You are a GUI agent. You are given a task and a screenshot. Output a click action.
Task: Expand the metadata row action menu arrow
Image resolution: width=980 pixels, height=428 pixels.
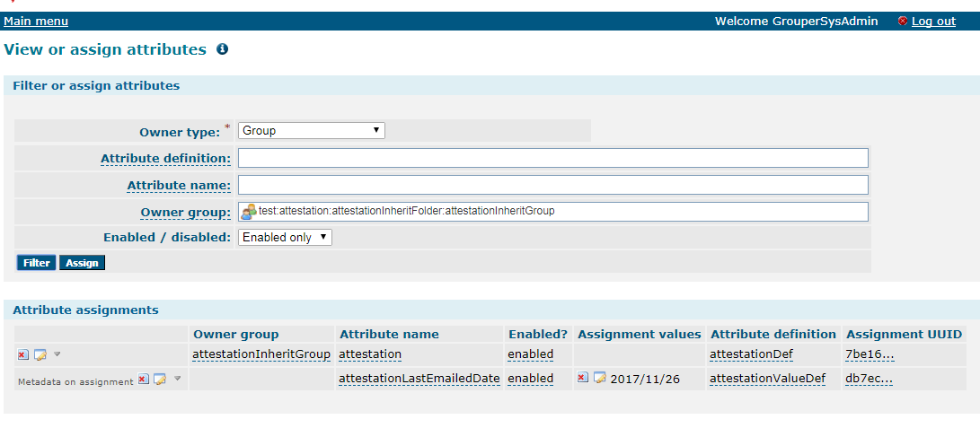178,378
